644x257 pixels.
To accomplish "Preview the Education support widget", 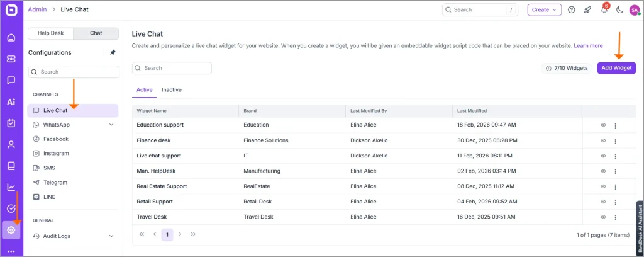I will coord(603,125).
